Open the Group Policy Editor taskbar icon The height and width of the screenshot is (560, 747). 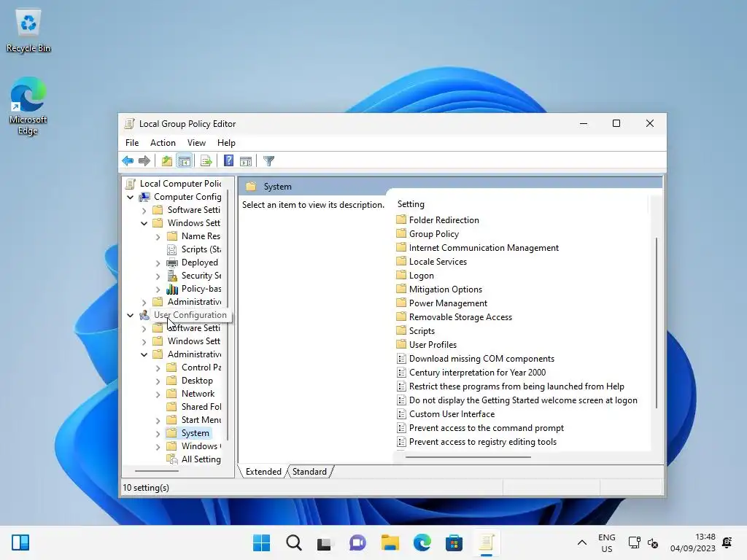point(487,542)
